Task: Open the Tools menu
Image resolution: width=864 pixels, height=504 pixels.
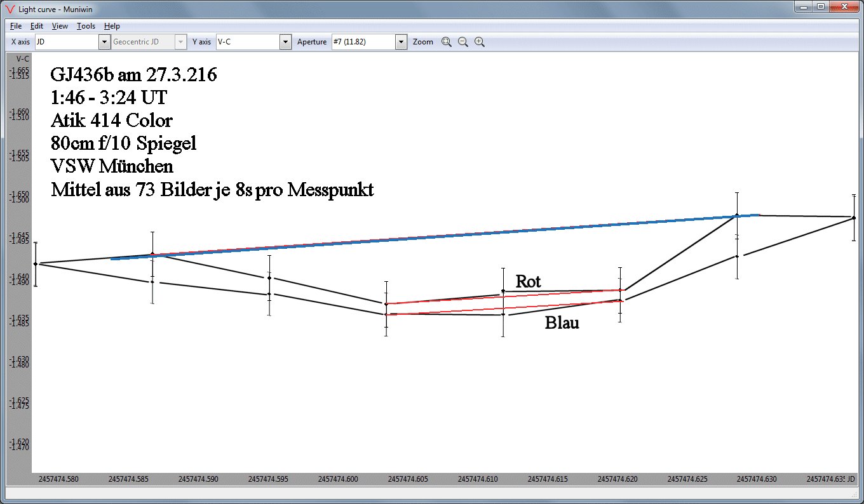Action: (x=86, y=26)
